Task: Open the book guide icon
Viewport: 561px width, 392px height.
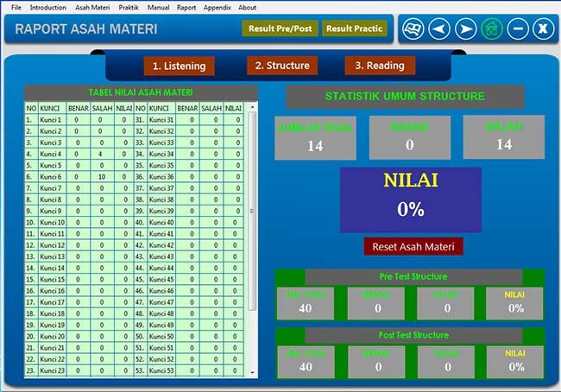Action: 413,29
